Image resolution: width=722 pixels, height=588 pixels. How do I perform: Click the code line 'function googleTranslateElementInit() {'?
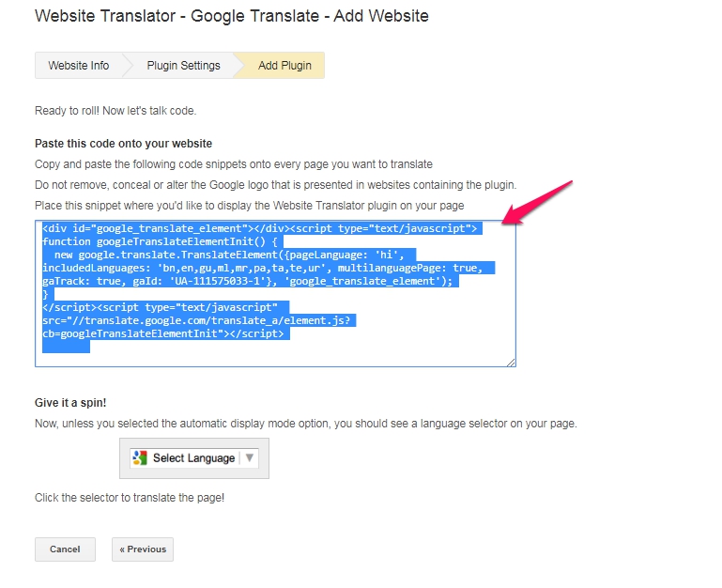tap(160, 242)
